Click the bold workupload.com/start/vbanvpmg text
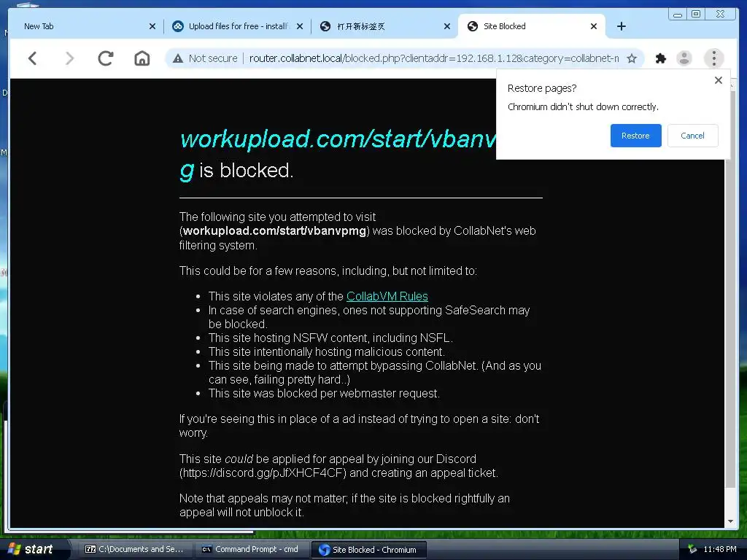Image resolution: width=747 pixels, height=560 pixels. [x=274, y=231]
